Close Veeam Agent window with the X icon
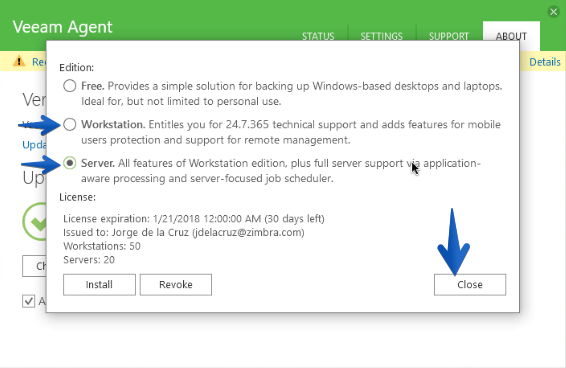566x368 pixels. [553, 12]
